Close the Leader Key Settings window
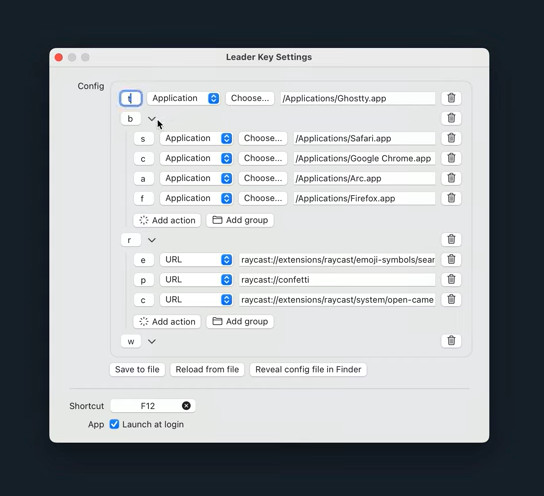 tap(59, 57)
